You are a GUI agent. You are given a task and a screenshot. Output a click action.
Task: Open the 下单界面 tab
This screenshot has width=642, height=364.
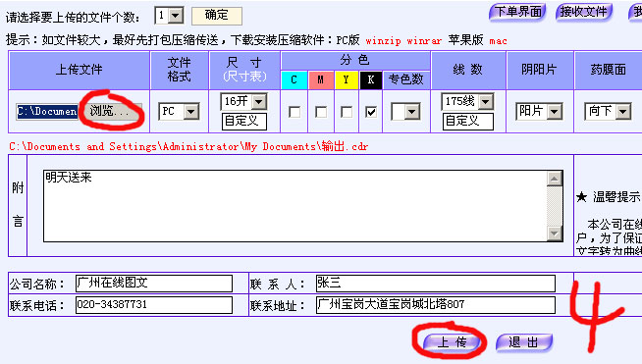(x=517, y=12)
